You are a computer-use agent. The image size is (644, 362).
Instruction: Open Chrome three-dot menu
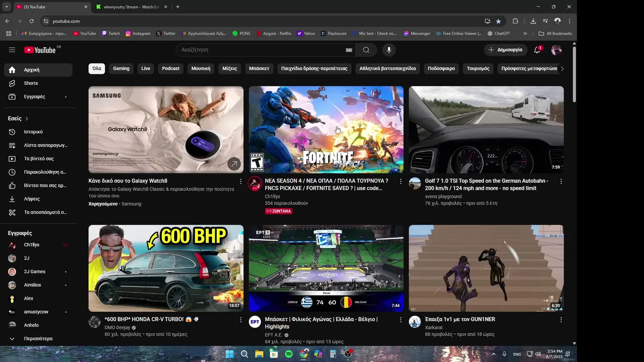click(570, 21)
